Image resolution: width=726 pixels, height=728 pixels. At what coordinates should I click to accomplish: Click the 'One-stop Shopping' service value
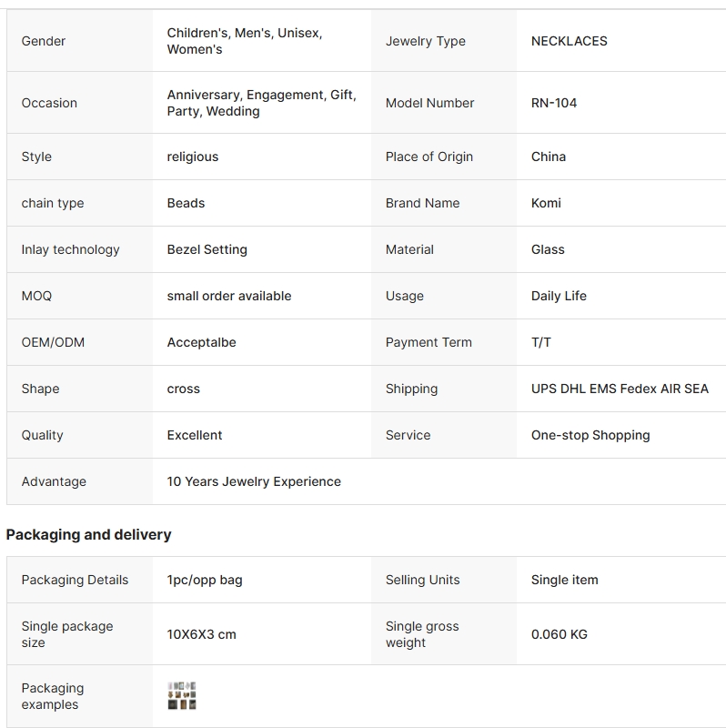click(590, 435)
